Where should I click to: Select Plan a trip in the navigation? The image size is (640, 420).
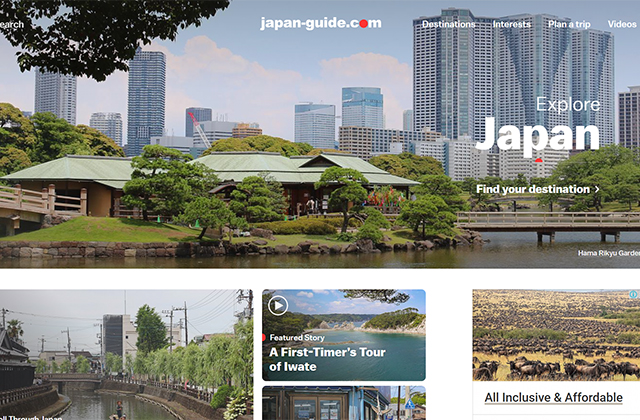pos(569,24)
